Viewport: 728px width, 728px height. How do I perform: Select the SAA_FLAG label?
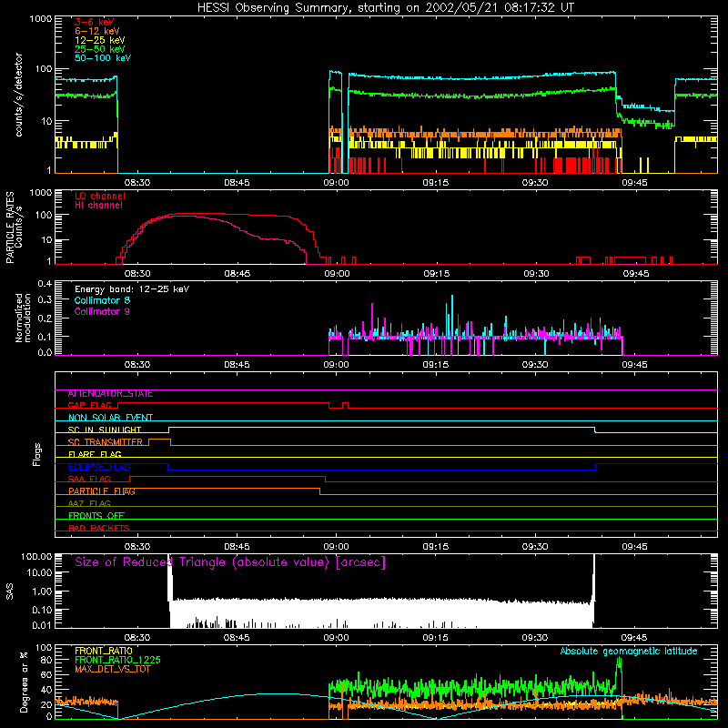89,479
